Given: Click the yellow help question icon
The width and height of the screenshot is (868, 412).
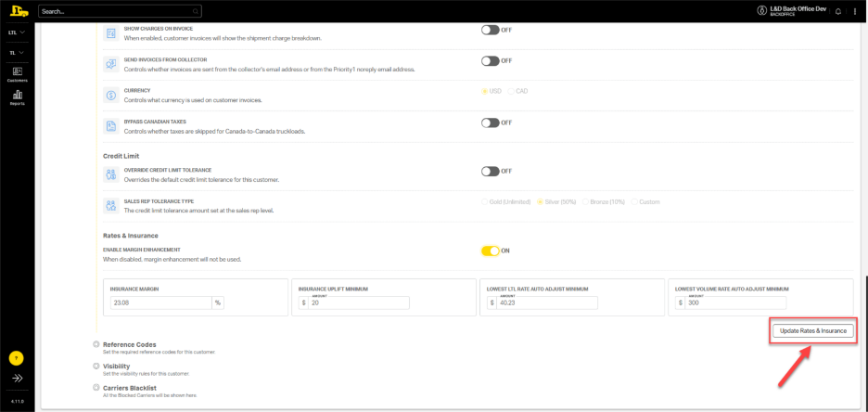Looking at the screenshot, I should click(x=17, y=358).
